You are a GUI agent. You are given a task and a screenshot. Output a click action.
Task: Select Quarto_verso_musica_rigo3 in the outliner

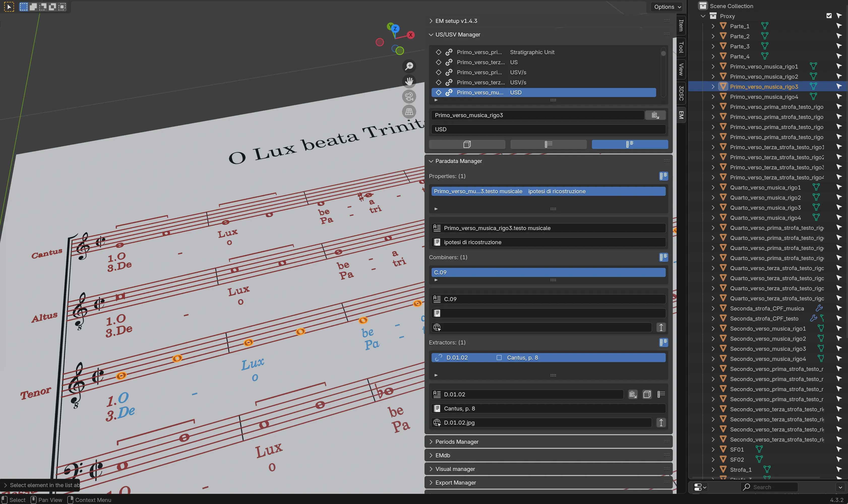point(765,207)
